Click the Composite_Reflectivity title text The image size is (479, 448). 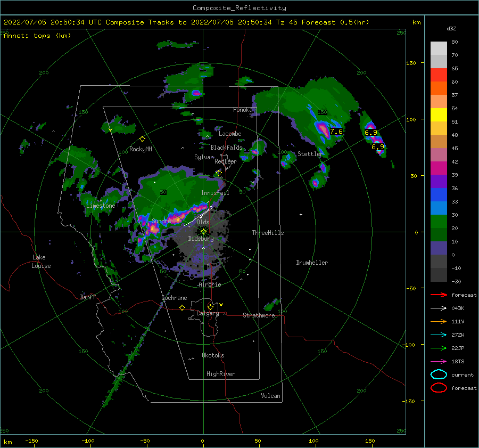239,8
